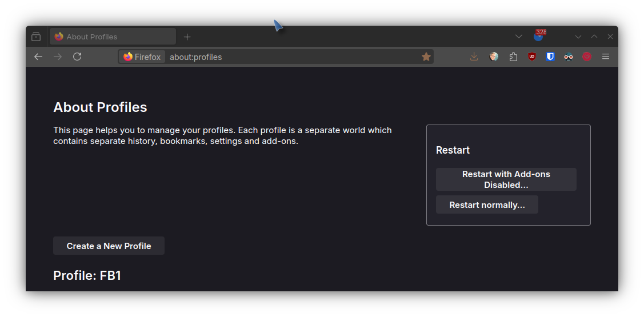Screen dimensions: 644x317
Task: Click the Restart normally button
Action: point(487,204)
